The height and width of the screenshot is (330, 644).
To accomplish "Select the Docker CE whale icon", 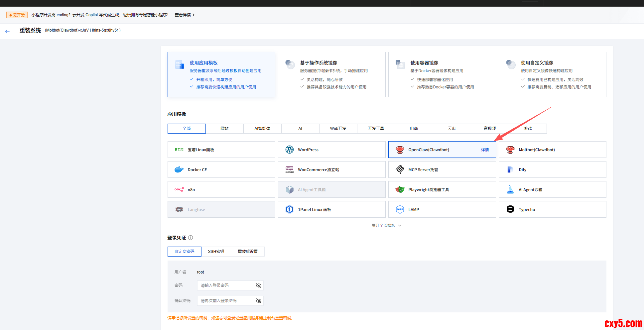I will click(179, 169).
